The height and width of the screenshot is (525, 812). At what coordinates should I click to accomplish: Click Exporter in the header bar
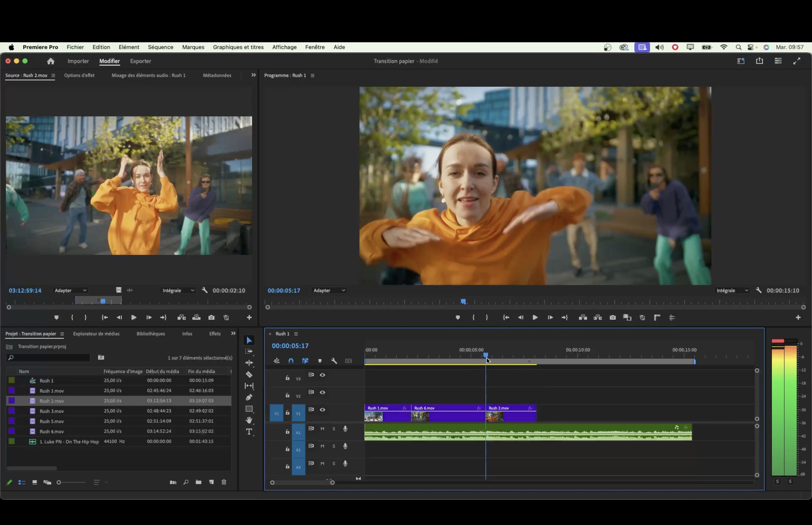(x=140, y=61)
